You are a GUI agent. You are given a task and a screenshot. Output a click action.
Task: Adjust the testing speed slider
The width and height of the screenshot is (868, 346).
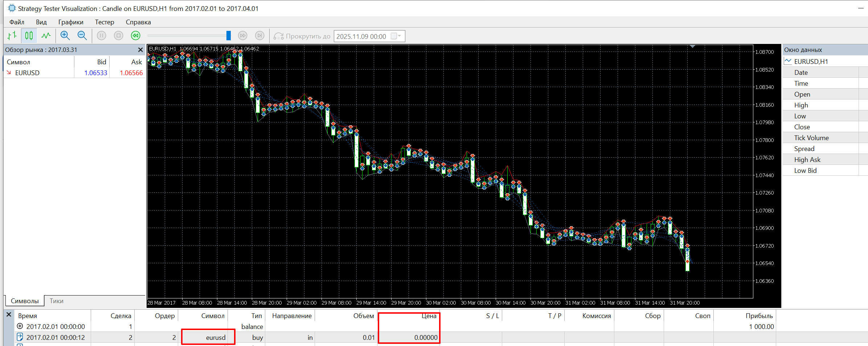pyautogui.click(x=229, y=36)
